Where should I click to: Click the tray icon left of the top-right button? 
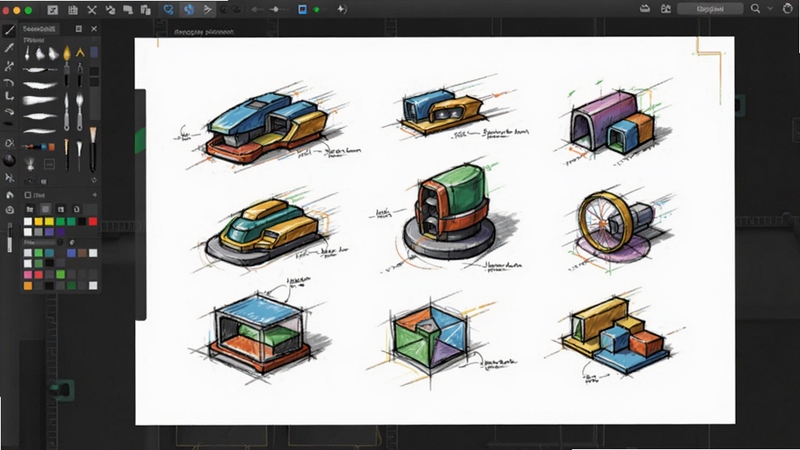[645, 9]
